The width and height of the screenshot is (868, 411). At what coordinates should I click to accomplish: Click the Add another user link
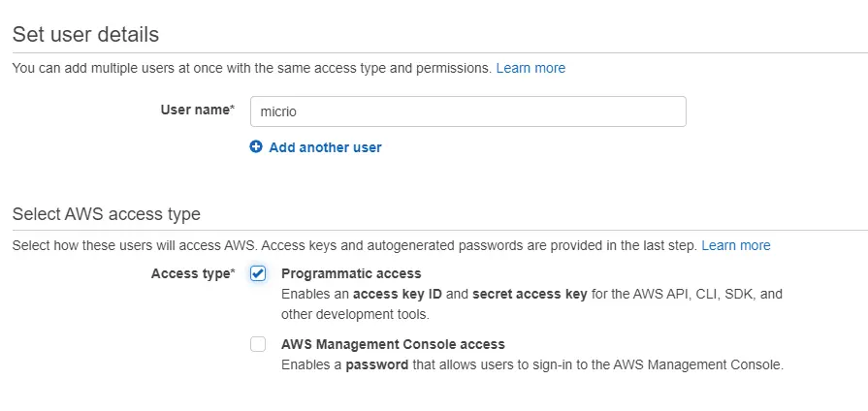click(325, 147)
